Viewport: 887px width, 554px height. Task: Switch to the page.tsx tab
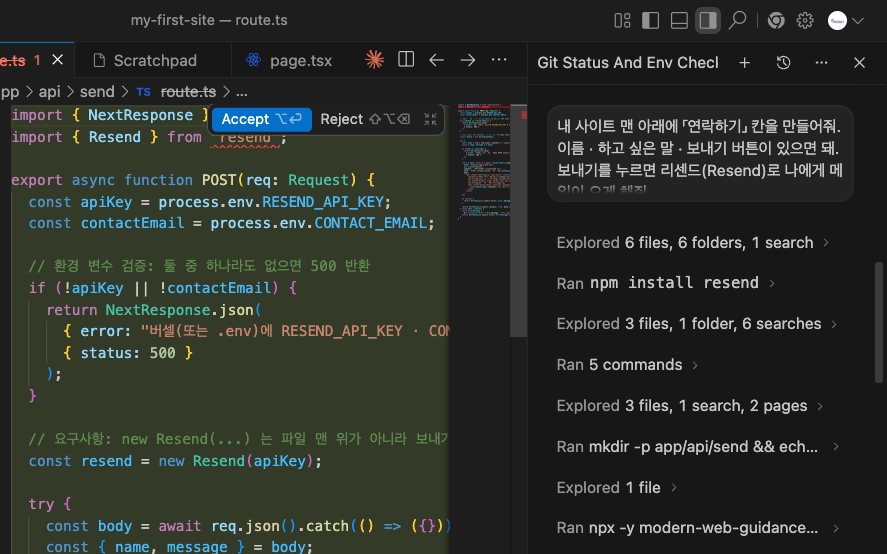pos(289,61)
